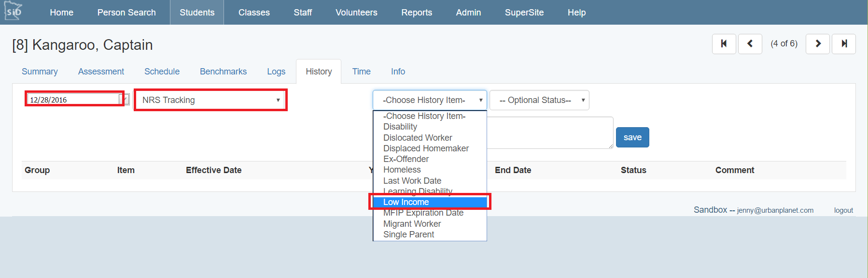Image resolution: width=868 pixels, height=278 pixels.
Task: Switch to the Benchmarks tab
Action: (223, 72)
